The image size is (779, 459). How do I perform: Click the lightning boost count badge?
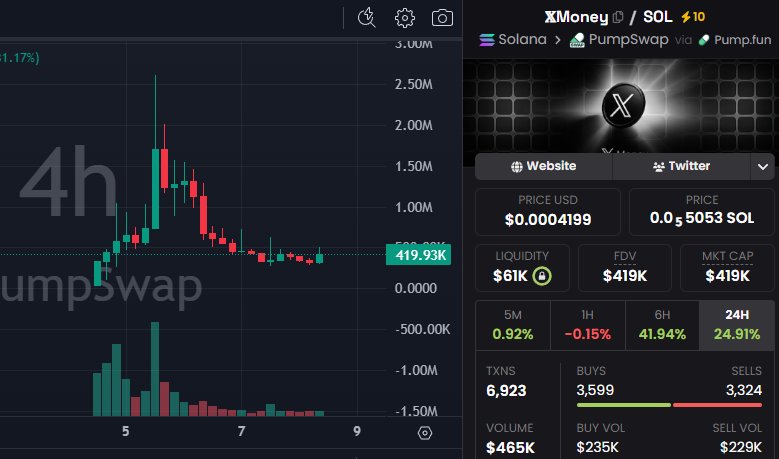coord(692,16)
